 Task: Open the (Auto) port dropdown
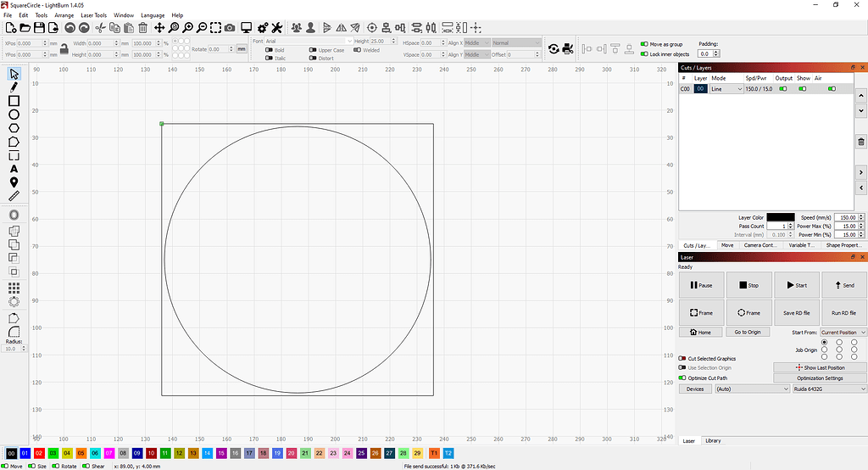(x=753, y=389)
